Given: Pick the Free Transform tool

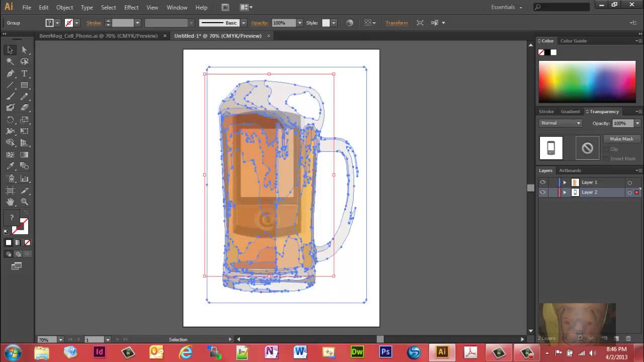Looking at the screenshot, I should pos(24,131).
